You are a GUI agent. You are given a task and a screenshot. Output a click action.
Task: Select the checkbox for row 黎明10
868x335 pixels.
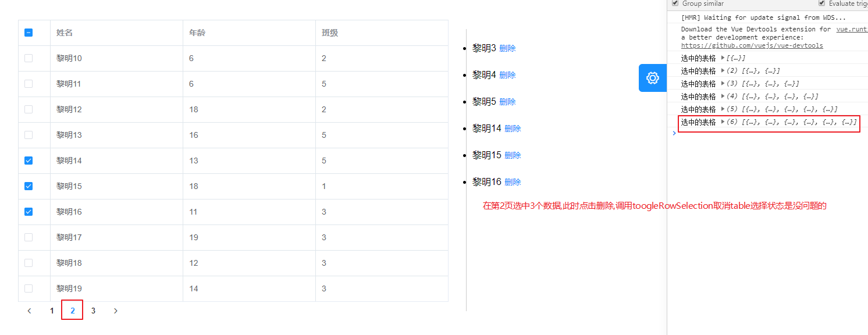pyautogui.click(x=28, y=58)
